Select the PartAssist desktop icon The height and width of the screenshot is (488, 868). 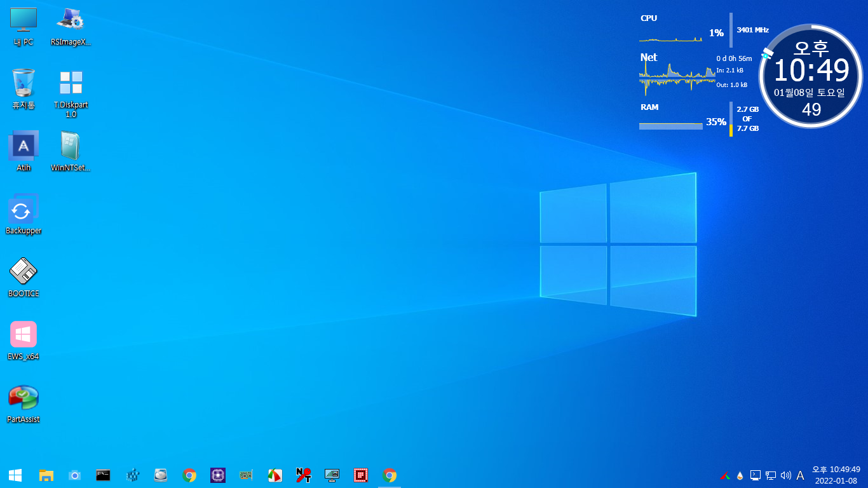24,403
